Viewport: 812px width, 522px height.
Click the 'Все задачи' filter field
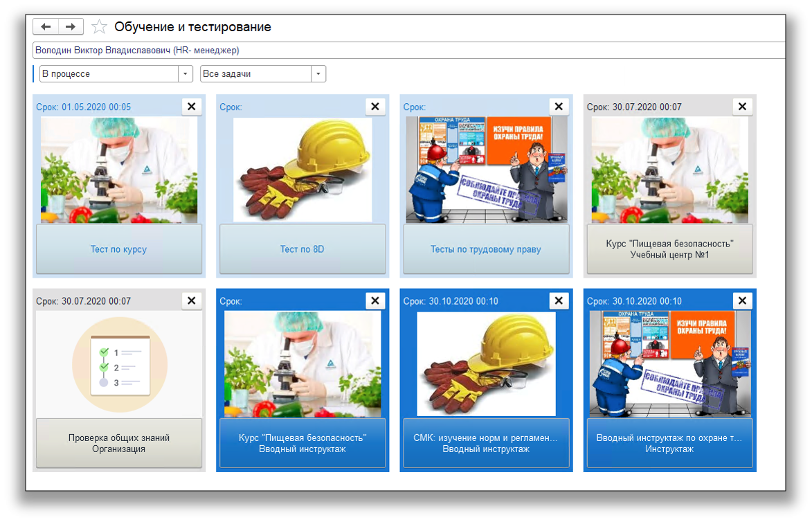click(x=256, y=74)
